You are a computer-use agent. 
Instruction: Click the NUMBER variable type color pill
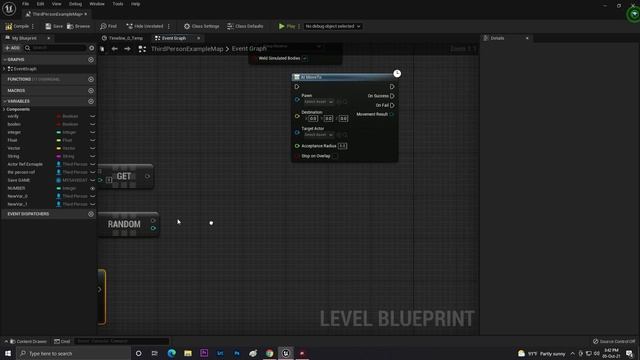click(58, 188)
